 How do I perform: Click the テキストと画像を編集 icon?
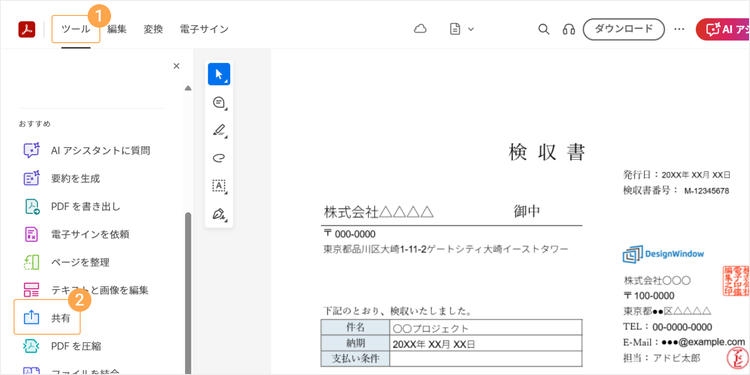[32, 290]
